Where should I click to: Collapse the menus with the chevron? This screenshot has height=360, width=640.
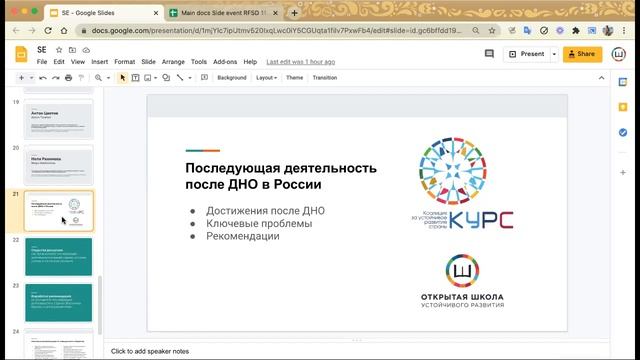tap(601, 78)
